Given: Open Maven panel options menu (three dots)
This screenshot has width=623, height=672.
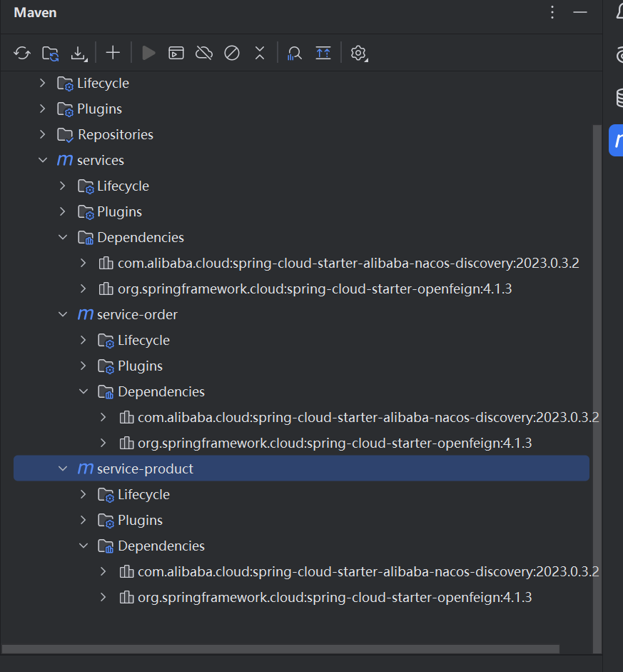Looking at the screenshot, I should (552, 12).
